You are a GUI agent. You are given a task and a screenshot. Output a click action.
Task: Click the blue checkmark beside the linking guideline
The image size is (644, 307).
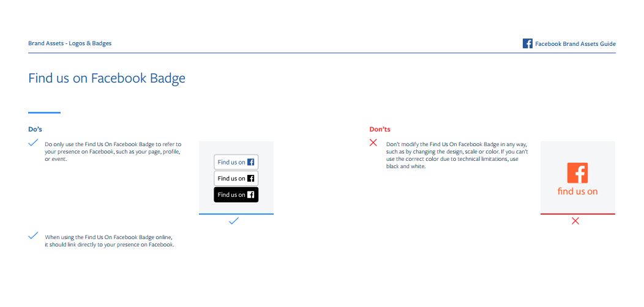(x=33, y=235)
